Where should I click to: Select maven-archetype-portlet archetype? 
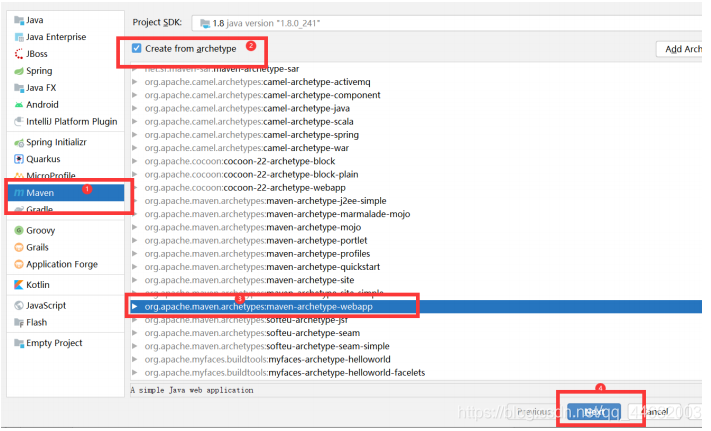[x=256, y=240]
